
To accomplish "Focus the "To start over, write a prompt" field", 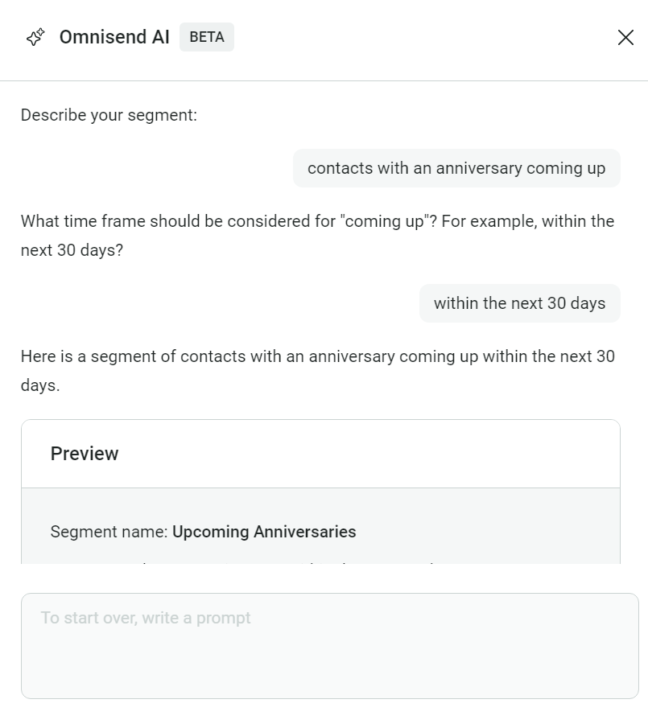I will (x=329, y=645).
